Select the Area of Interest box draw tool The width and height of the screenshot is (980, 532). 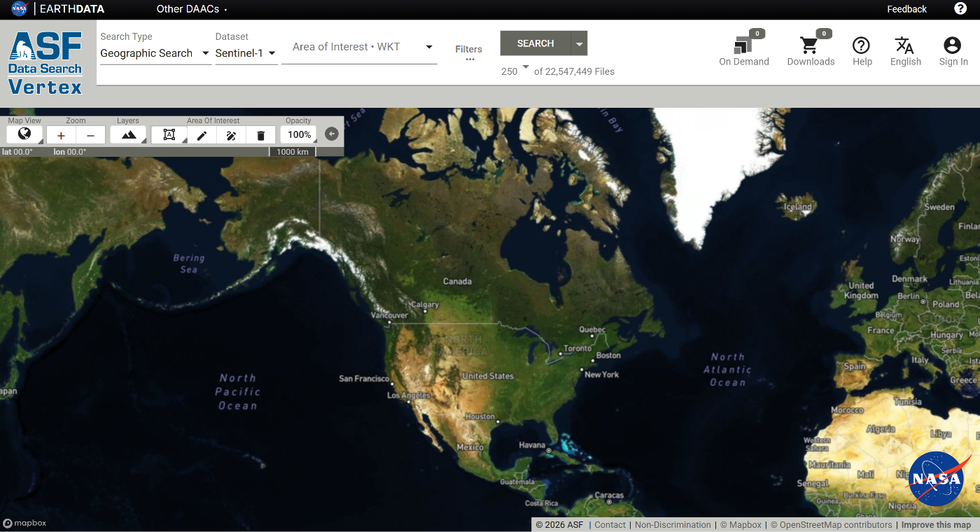coord(169,134)
